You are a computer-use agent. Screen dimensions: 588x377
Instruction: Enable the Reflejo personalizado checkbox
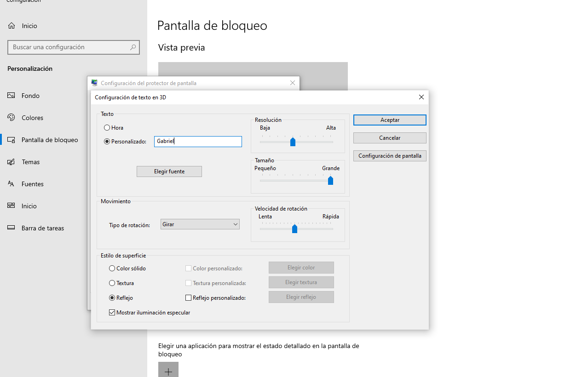point(188,298)
